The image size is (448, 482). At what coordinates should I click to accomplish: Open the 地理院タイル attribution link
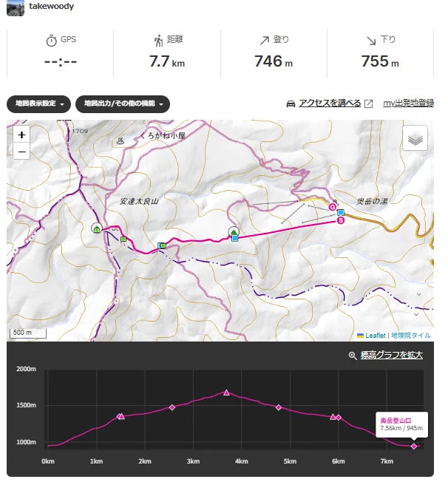(x=411, y=336)
